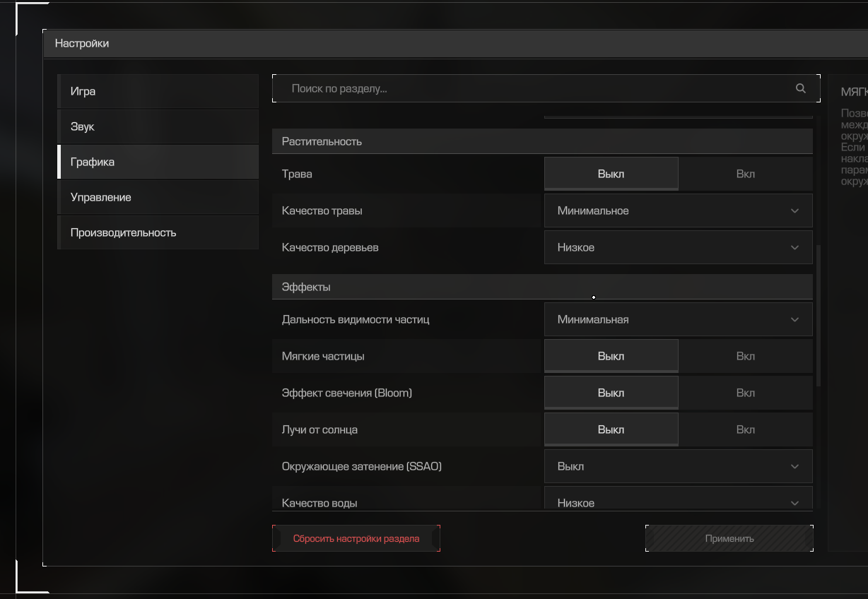Set Трава to Выкл
868x599 pixels.
click(611, 174)
